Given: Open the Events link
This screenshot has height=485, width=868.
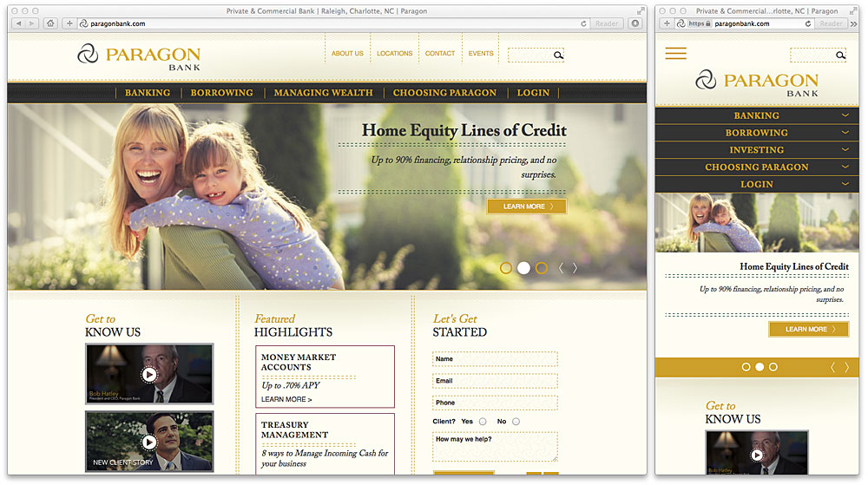Looking at the screenshot, I should (481, 54).
